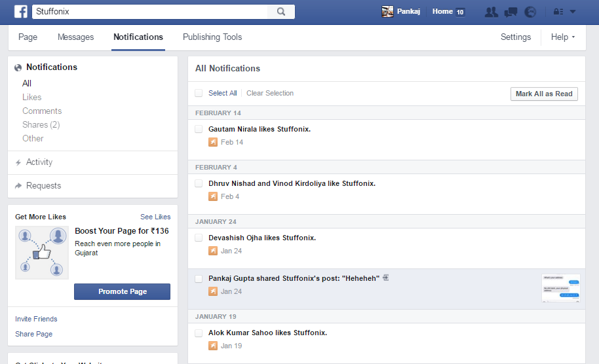This screenshot has width=599, height=364.
Task: Click the Share Page link
Action: pyautogui.click(x=33, y=334)
